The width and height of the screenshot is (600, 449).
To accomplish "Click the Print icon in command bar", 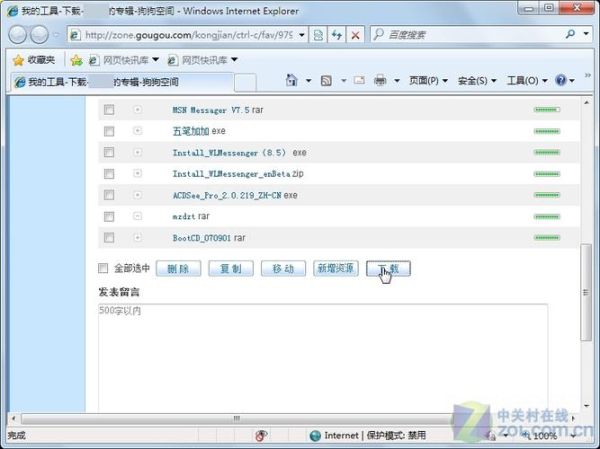I will click(x=380, y=80).
